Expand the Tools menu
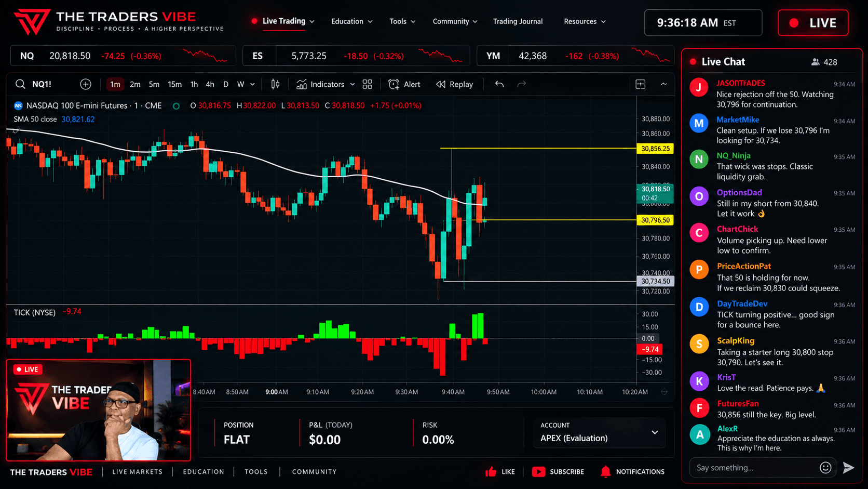The height and width of the screenshot is (489, 868). coord(402,21)
